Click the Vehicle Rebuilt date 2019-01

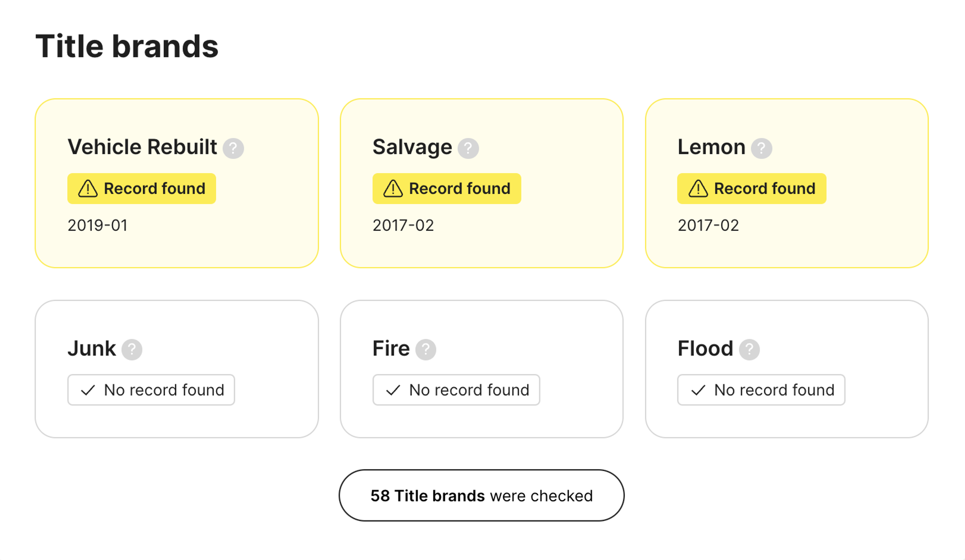point(98,226)
